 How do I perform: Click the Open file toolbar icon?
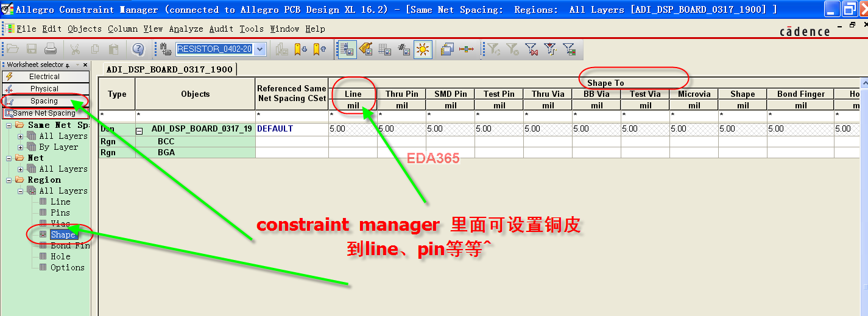pos(12,49)
